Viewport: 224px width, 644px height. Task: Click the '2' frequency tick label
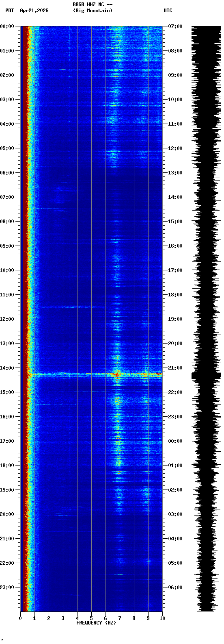(x=49, y=618)
